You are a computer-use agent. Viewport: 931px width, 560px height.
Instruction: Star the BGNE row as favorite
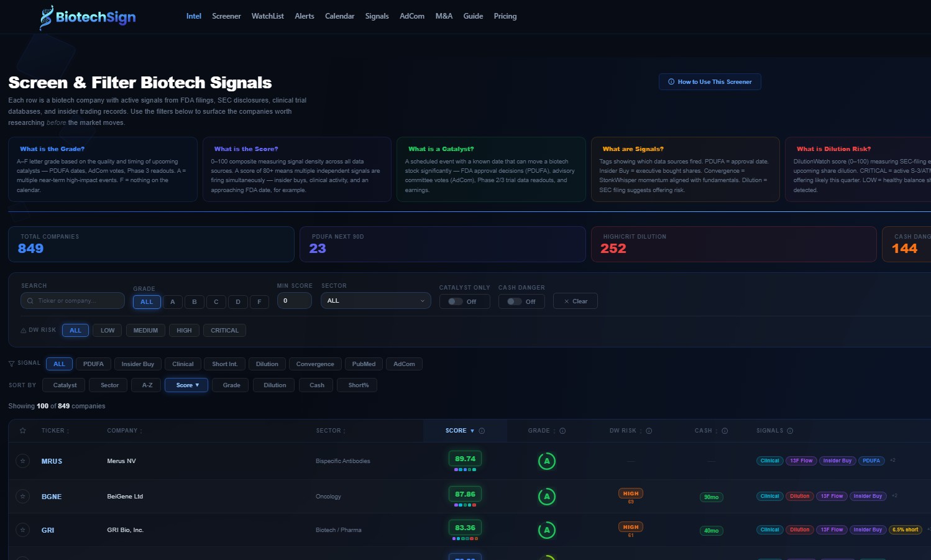click(23, 497)
